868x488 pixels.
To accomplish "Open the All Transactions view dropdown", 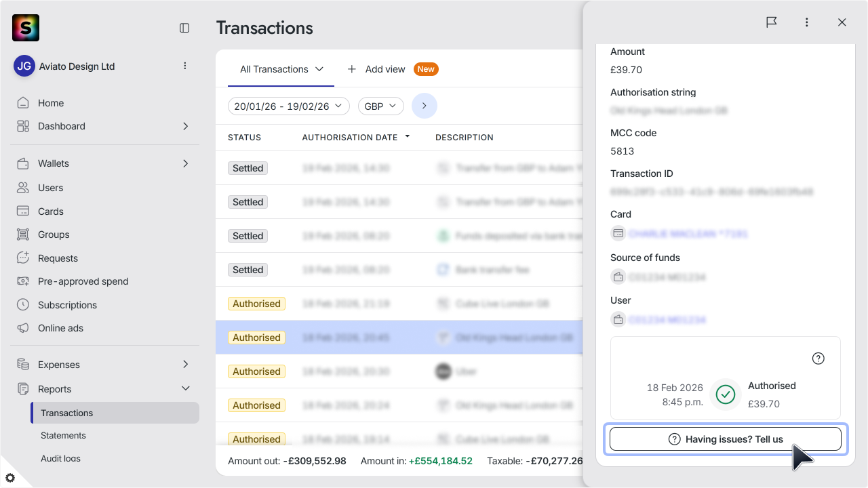I will tap(281, 69).
